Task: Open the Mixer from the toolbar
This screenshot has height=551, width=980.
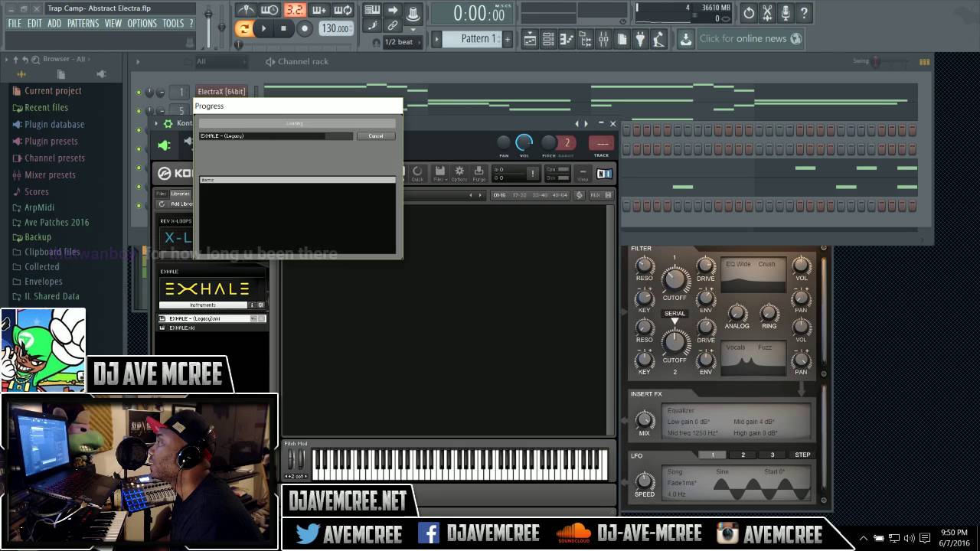Action: click(x=603, y=39)
